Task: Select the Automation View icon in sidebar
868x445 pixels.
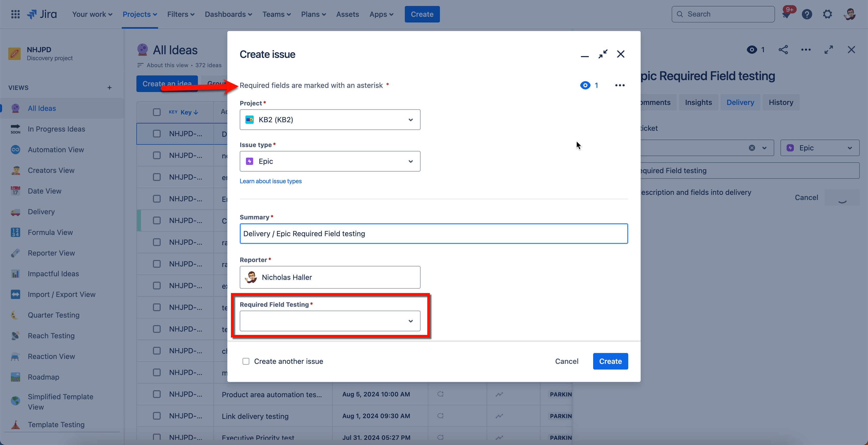Action: [x=15, y=150]
